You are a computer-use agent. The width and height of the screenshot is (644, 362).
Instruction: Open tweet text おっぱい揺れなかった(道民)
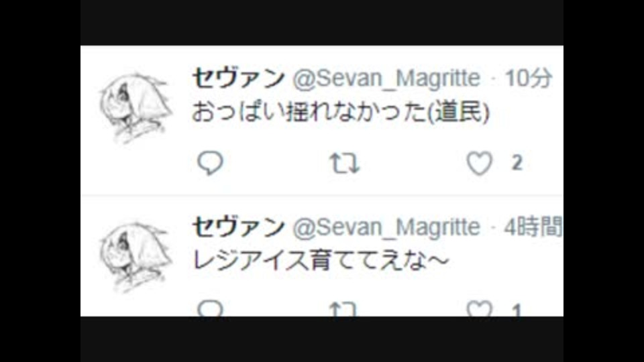[x=341, y=112]
